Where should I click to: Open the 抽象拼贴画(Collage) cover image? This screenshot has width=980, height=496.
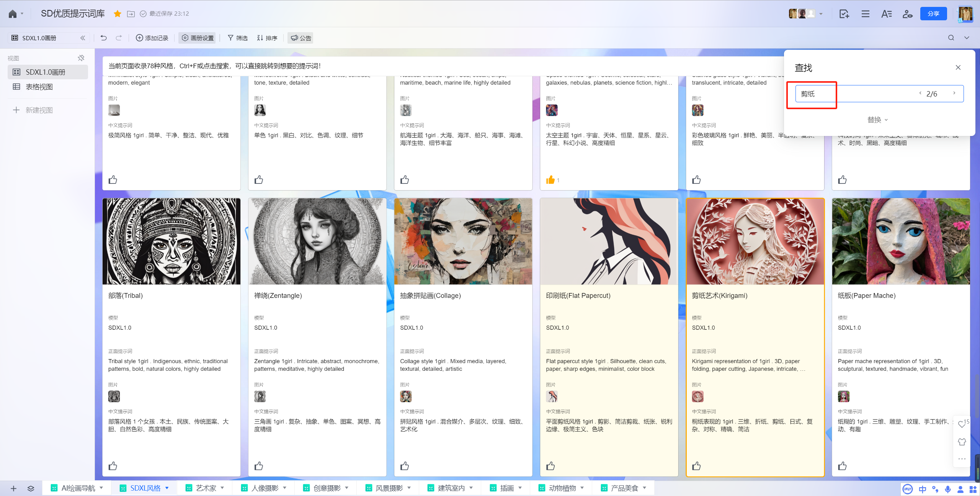tap(463, 241)
